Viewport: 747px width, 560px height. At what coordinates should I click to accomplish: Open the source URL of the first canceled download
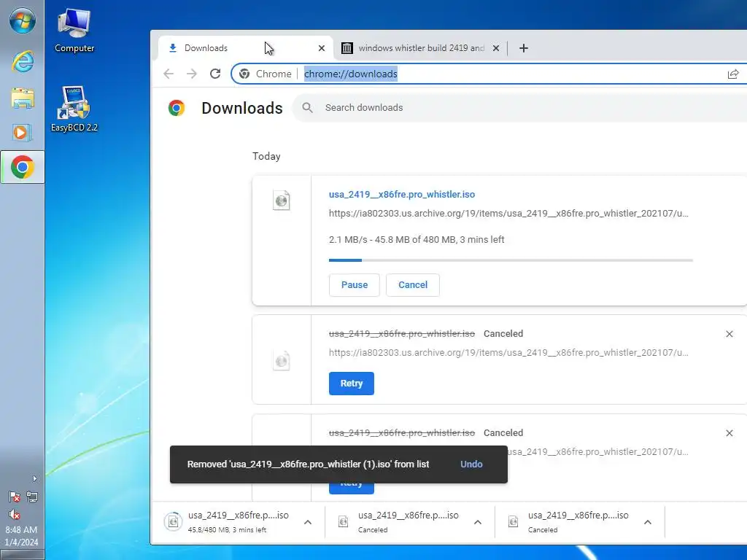[x=508, y=353]
